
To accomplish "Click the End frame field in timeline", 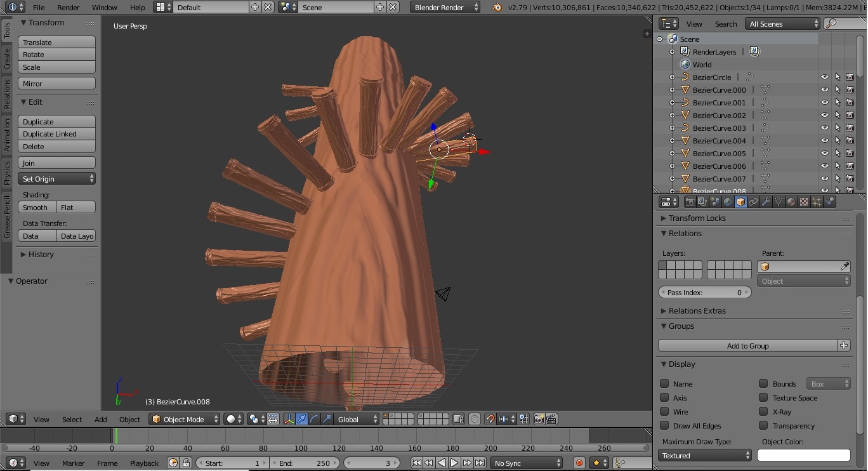I will [305, 463].
